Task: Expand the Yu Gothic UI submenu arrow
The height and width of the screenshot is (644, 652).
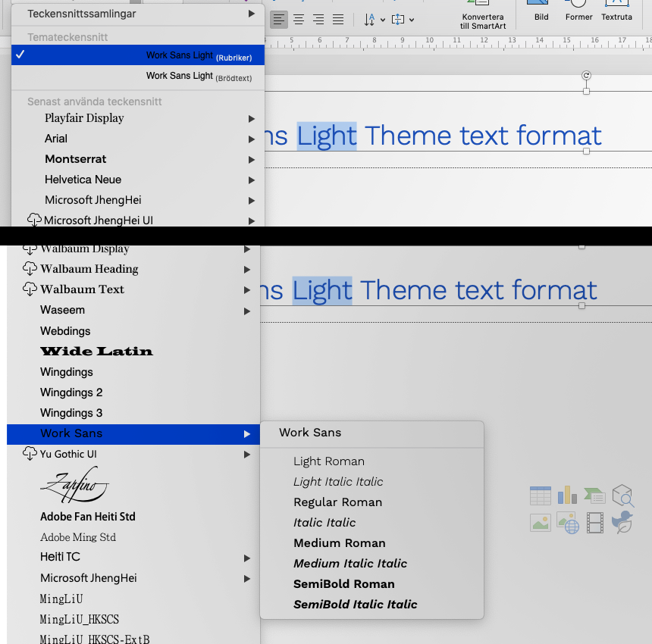Action: coord(247,455)
